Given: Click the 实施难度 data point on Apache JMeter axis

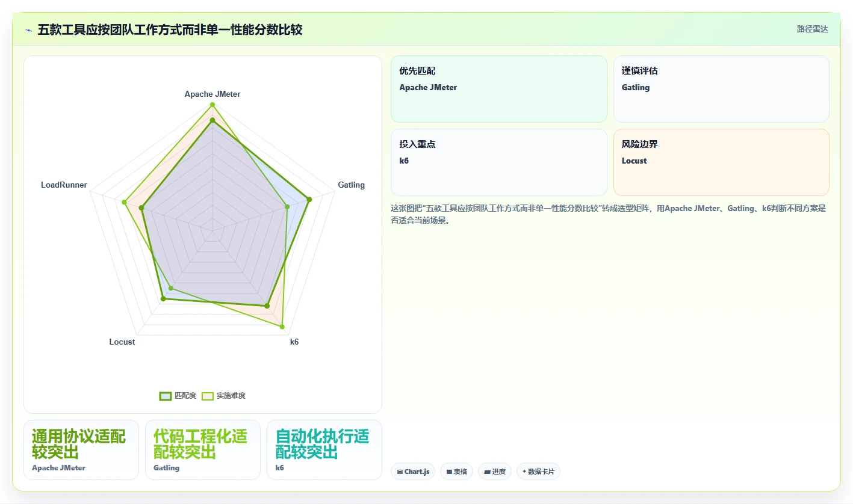Looking at the screenshot, I should pyautogui.click(x=212, y=105).
